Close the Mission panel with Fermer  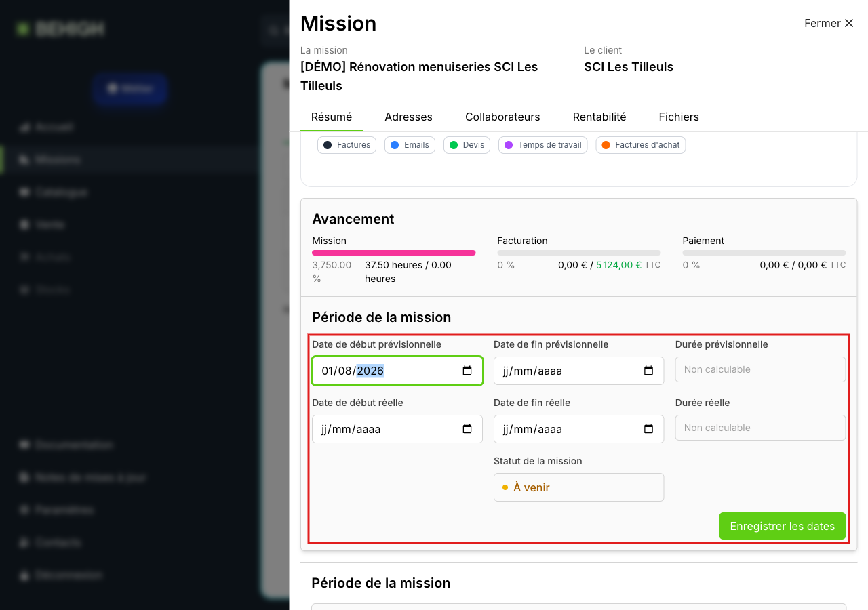[829, 23]
